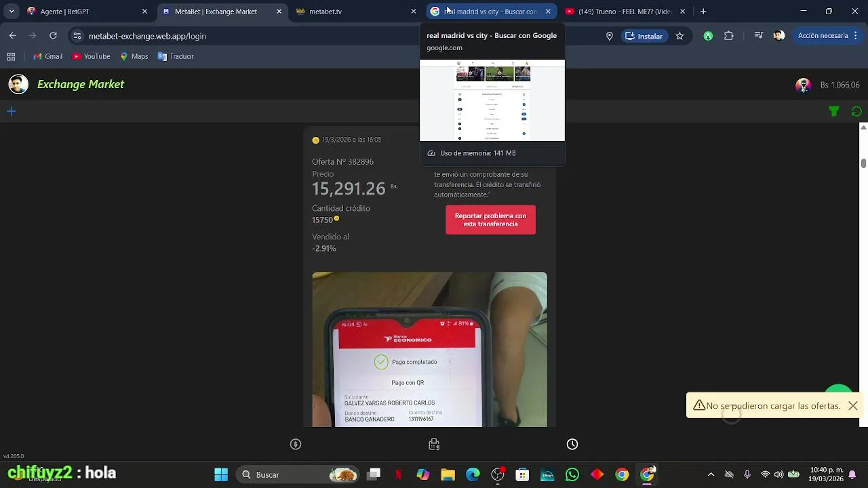Image resolution: width=868 pixels, height=488 pixels.
Task: Open Microsoft Store from the taskbar
Action: tap(522, 474)
